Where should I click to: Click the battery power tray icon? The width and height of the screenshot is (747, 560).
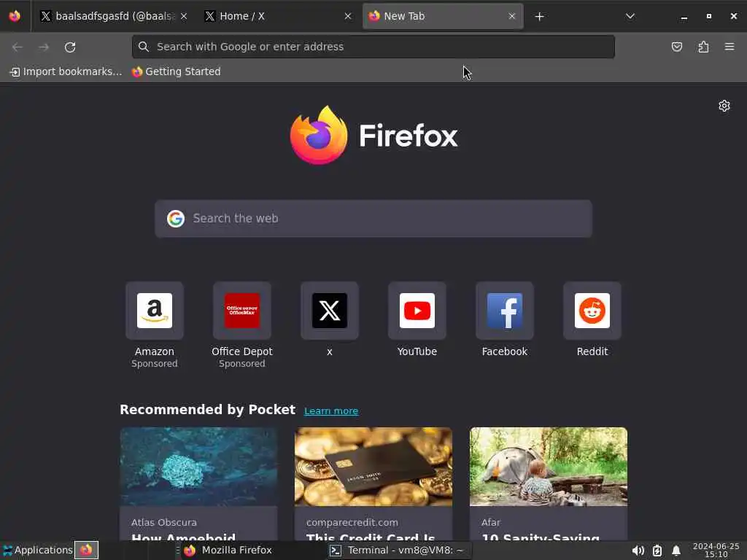[657, 551]
